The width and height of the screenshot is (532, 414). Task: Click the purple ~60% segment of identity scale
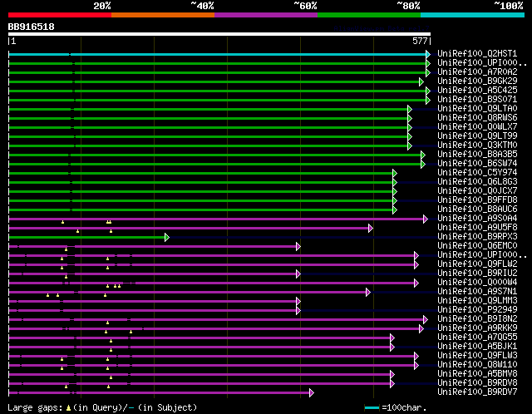click(x=266, y=15)
